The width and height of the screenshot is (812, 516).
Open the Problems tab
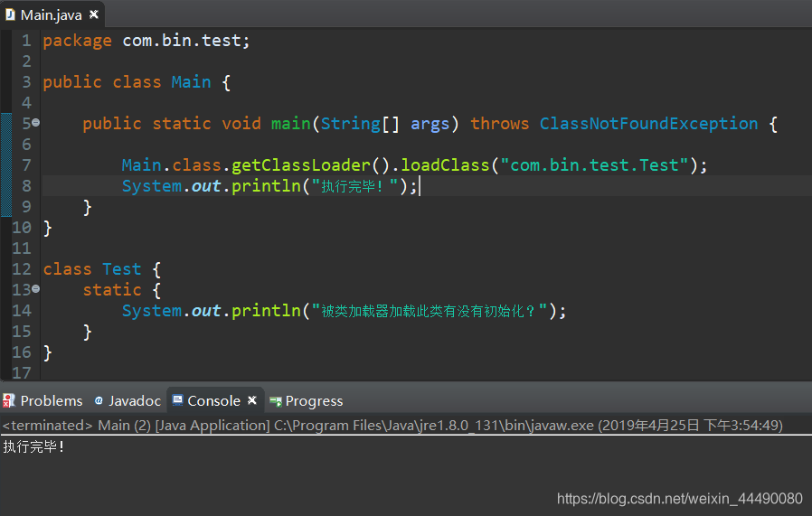point(42,400)
